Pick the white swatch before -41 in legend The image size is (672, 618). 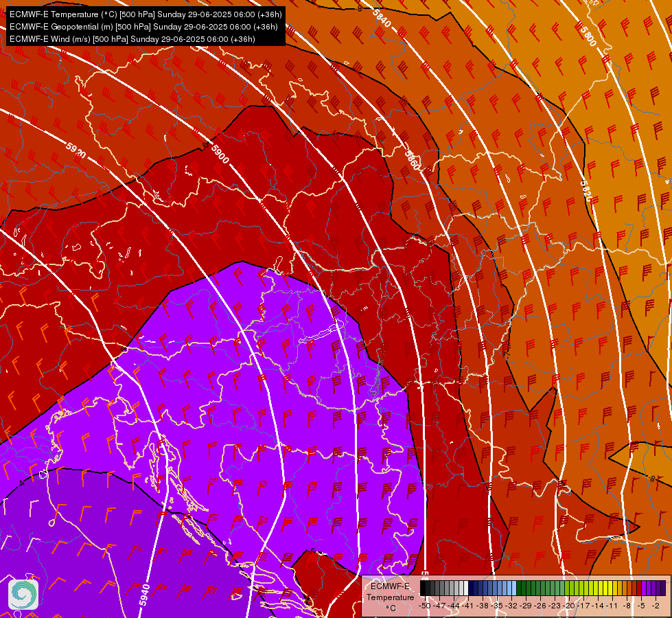[466, 588]
